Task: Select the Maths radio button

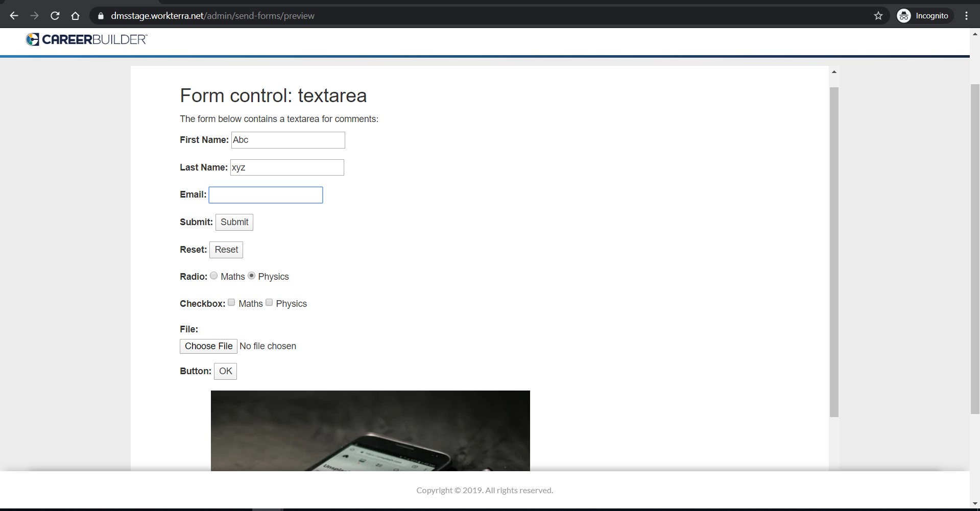Action: click(214, 276)
